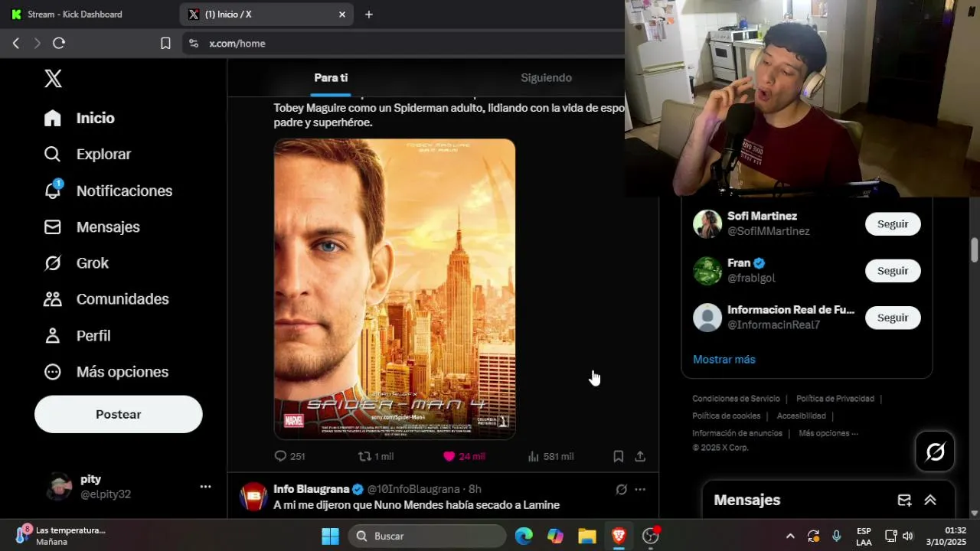
Task: Expand footer Más opciones menu
Action: coord(828,433)
